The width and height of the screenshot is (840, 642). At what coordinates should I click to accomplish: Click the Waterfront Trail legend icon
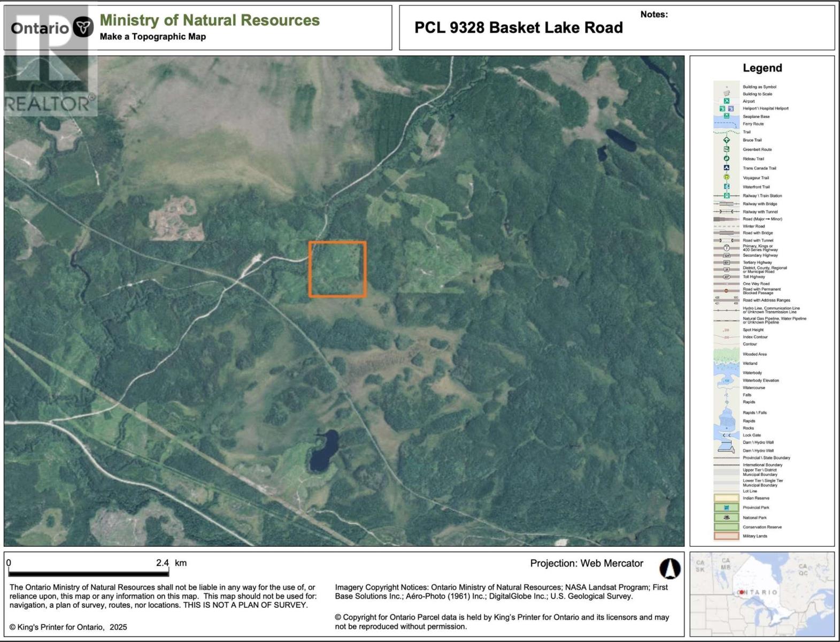pyautogui.click(x=726, y=187)
